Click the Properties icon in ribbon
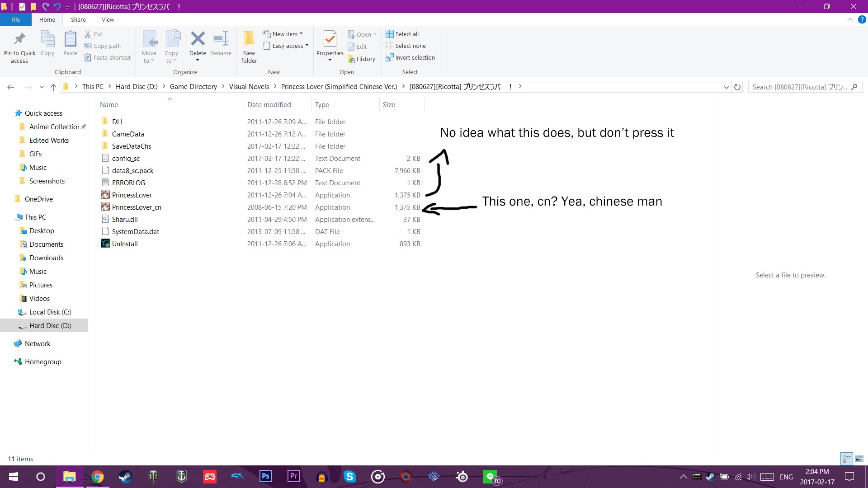 point(330,39)
